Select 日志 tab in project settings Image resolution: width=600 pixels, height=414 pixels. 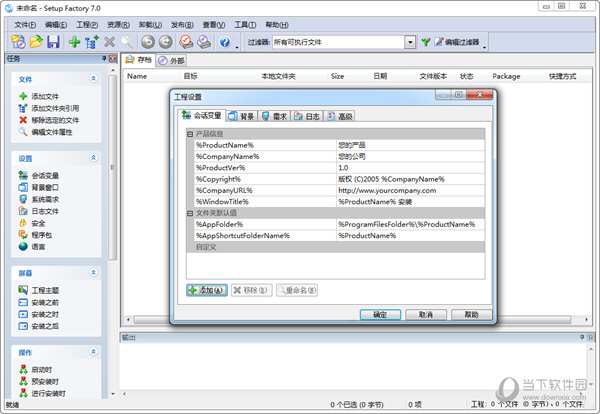pos(307,116)
